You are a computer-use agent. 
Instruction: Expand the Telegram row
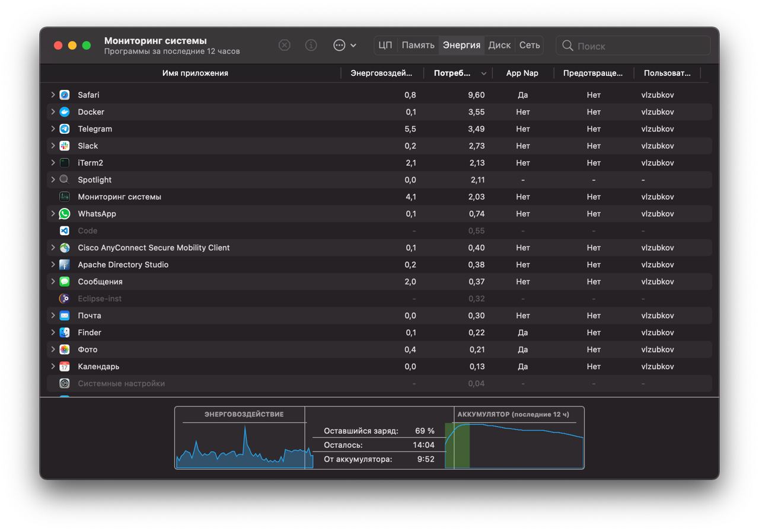(53, 129)
